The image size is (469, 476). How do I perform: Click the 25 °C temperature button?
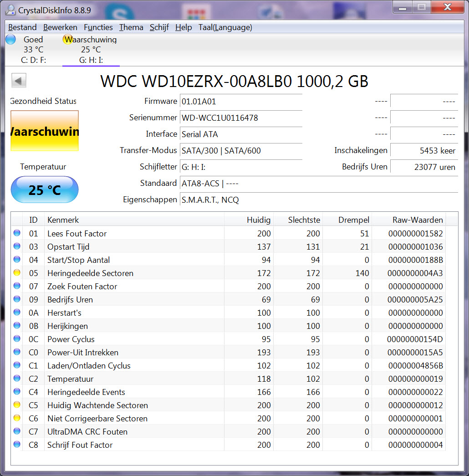pos(45,189)
